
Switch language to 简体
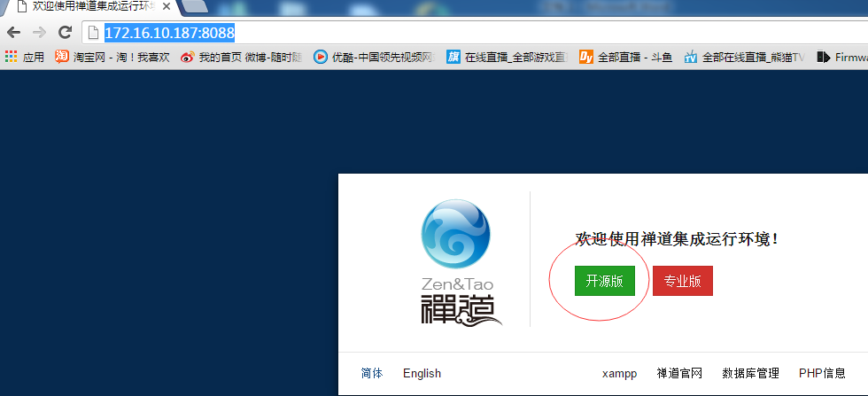[x=372, y=373]
